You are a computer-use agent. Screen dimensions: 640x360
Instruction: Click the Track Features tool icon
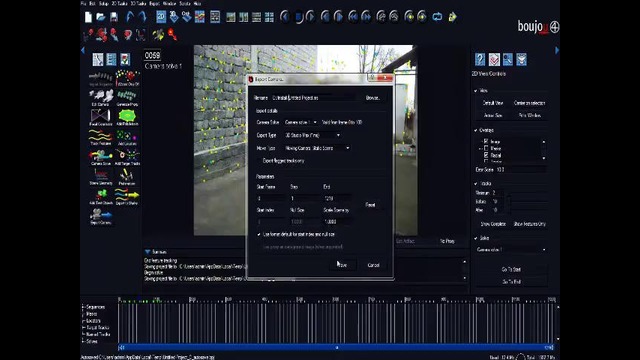[100, 138]
